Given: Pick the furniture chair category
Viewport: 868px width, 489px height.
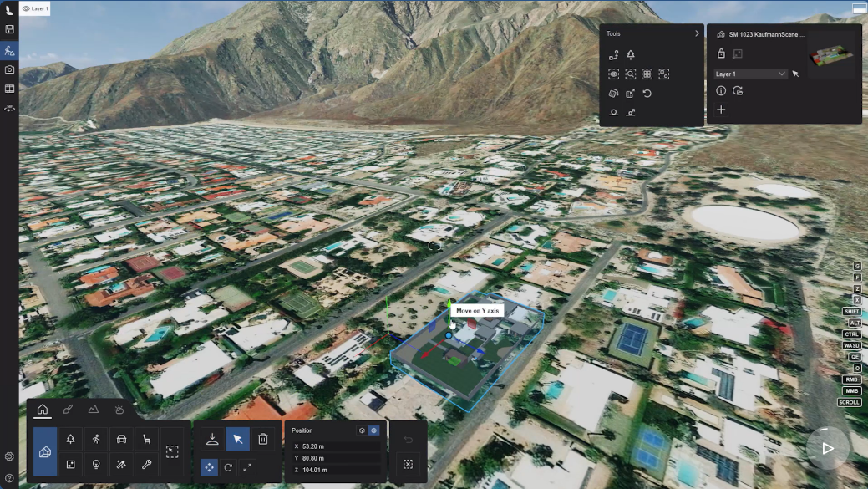Looking at the screenshot, I should tap(147, 439).
